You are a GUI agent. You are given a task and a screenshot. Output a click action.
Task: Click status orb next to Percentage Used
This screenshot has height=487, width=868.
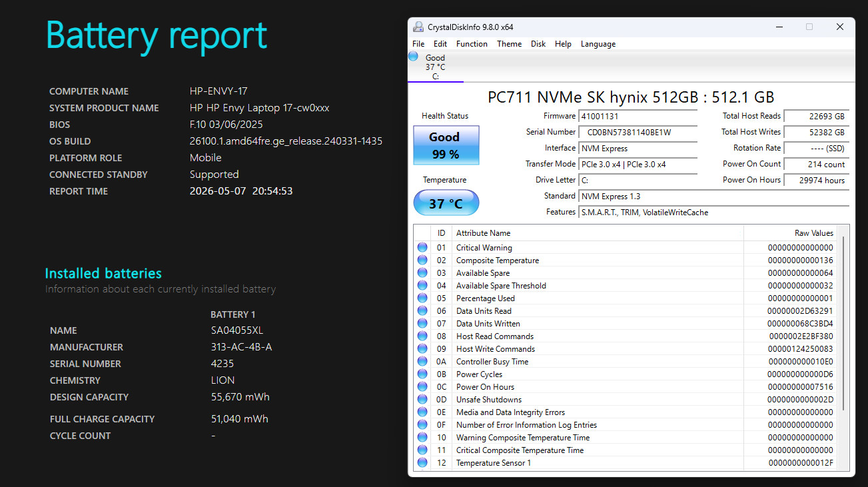point(422,298)
